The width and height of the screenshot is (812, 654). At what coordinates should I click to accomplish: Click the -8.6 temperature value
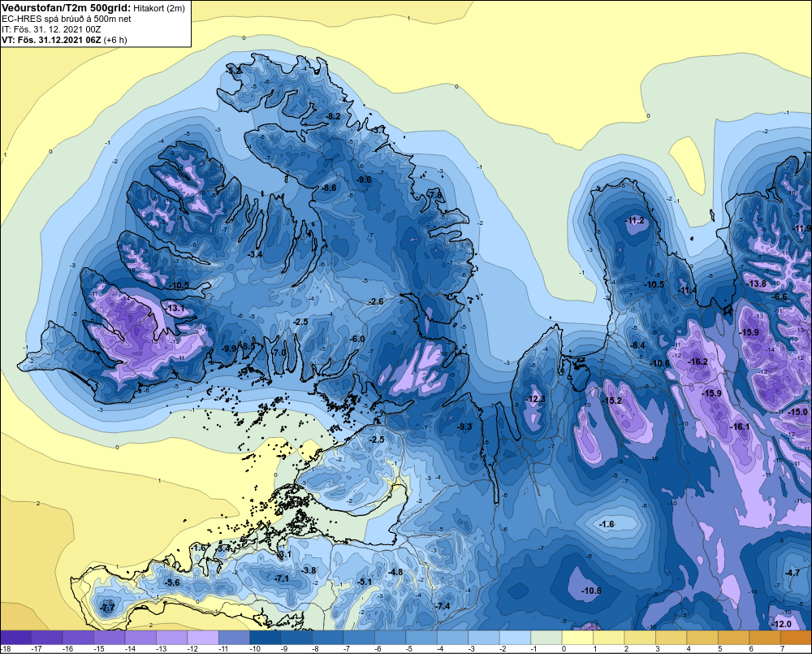(330, 188)
